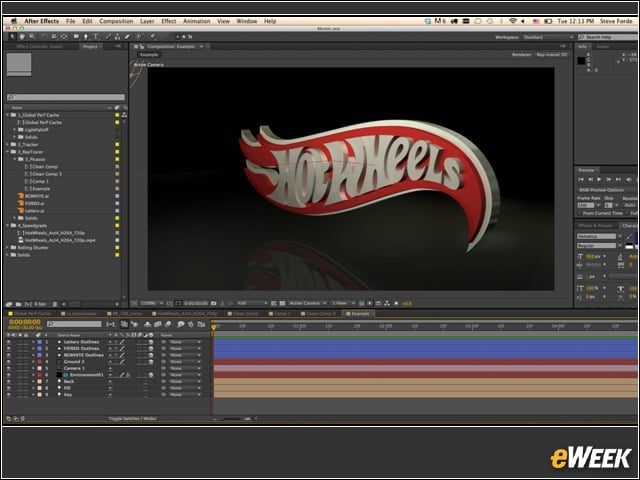Enable frame blending icon in timeline header
This screenshot has width=640, height=480.
(158, 324)
